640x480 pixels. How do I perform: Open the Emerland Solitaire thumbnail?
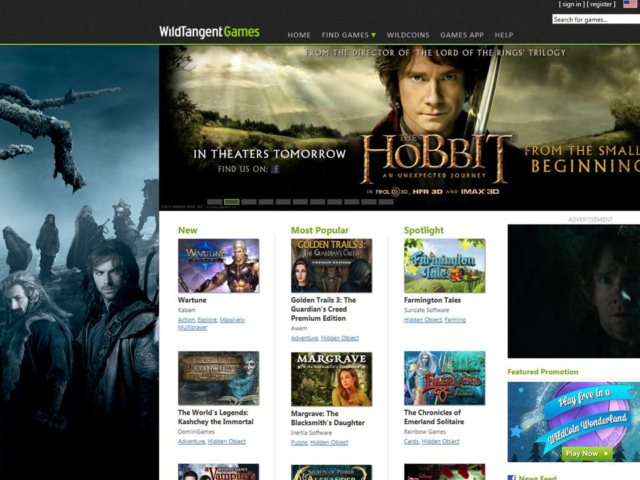[x=444, y=378]
